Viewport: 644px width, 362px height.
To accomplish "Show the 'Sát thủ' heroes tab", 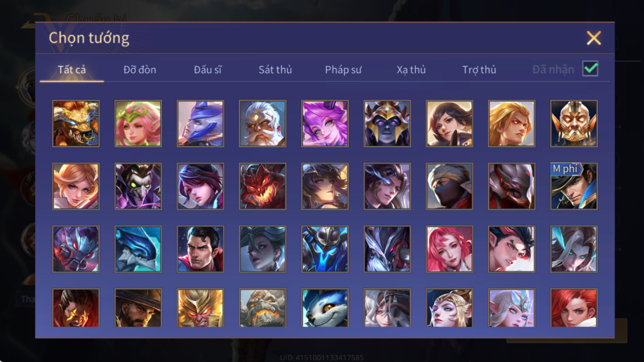I will coord(275,69).
